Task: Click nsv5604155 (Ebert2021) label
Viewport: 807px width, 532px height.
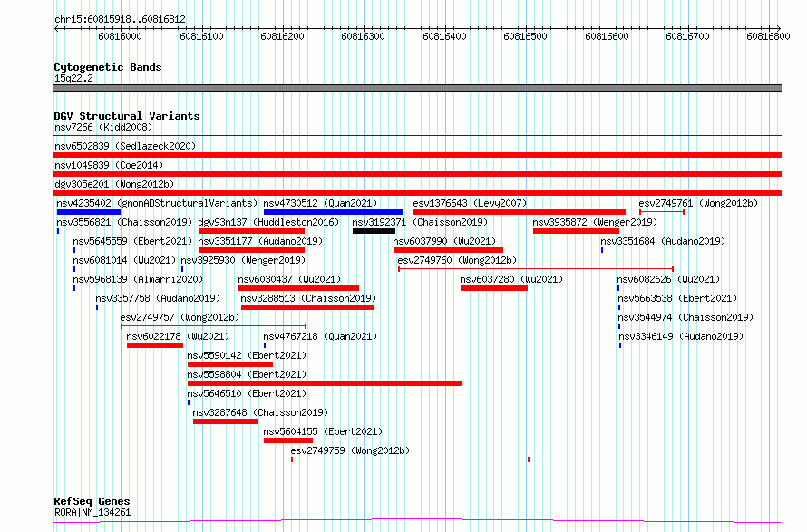Action: tap(323, 431)
